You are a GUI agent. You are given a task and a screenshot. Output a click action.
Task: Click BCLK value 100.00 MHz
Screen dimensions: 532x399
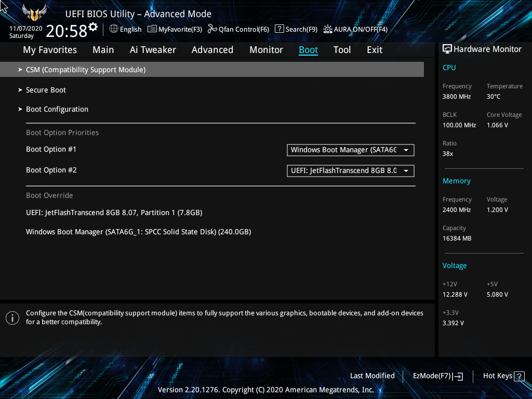(x=459, y=125)
